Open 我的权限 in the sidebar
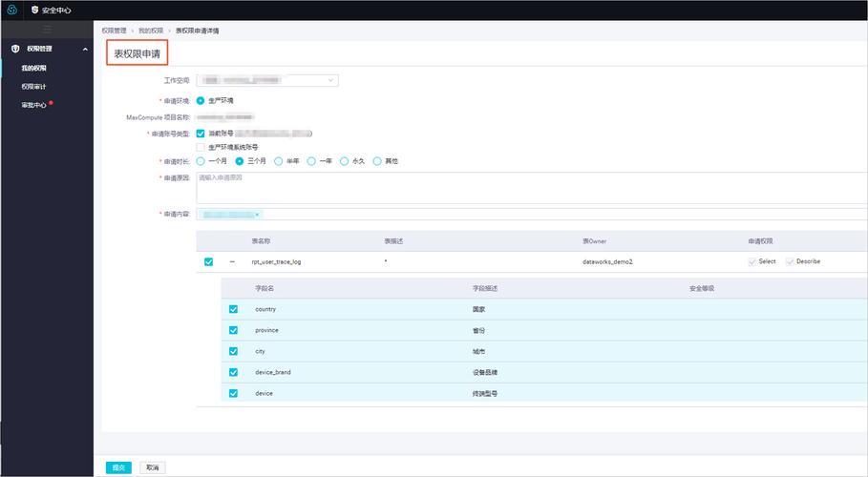 tap(33, 68)
